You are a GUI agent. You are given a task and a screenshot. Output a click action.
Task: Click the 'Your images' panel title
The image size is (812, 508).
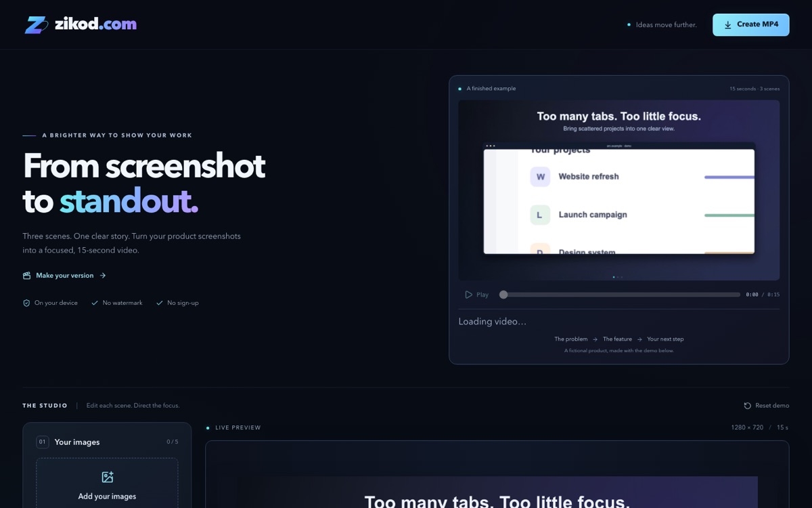point(77,442)
